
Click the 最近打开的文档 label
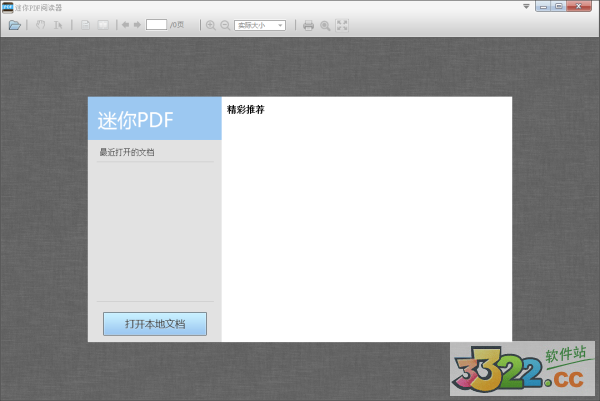(127, 152)
